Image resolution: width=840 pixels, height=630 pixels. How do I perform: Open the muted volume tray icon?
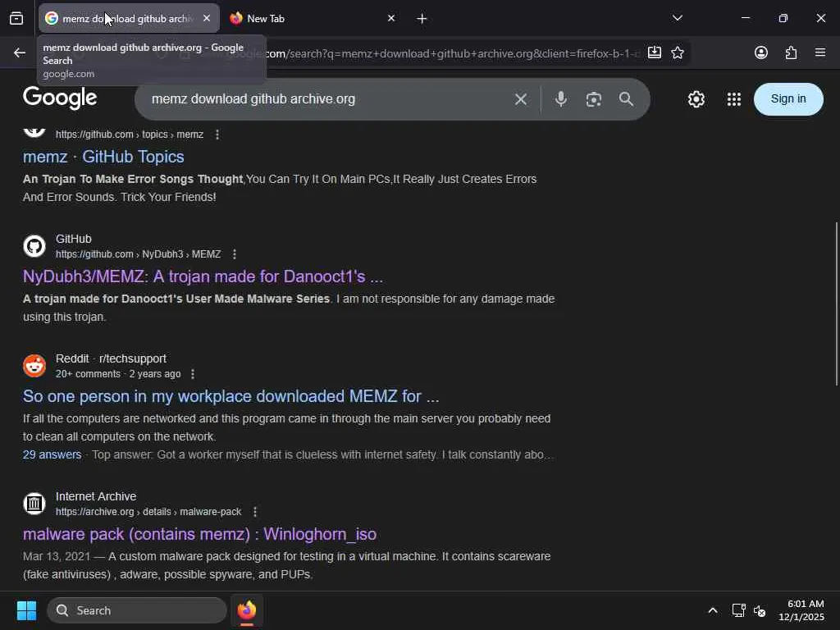pos(759,610)
